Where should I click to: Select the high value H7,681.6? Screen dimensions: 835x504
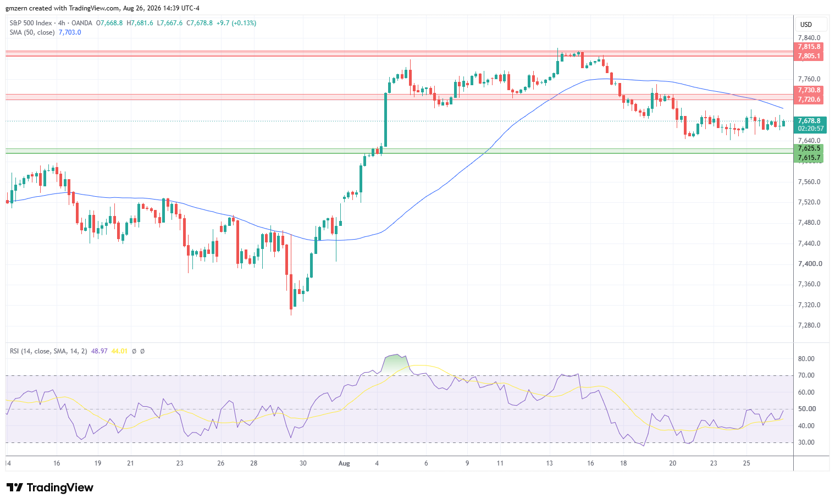140,23
